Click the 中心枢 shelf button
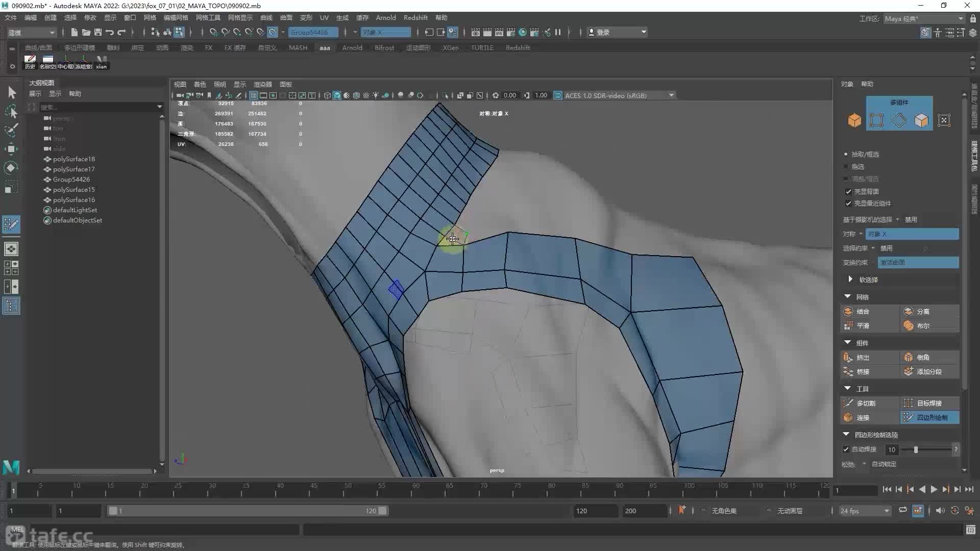 65,62
